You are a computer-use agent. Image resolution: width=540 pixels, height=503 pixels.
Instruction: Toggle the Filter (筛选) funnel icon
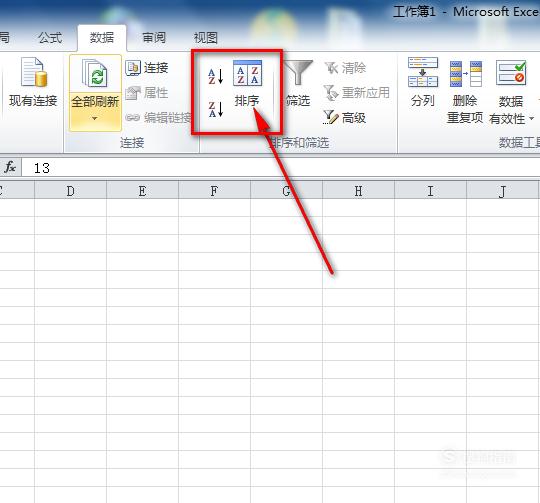(x=298, y=72)
